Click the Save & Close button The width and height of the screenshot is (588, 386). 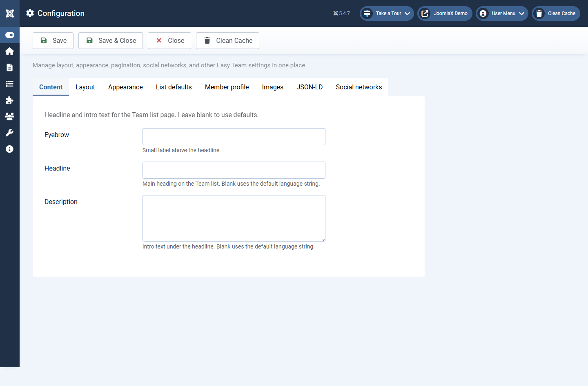pos(111,40)
